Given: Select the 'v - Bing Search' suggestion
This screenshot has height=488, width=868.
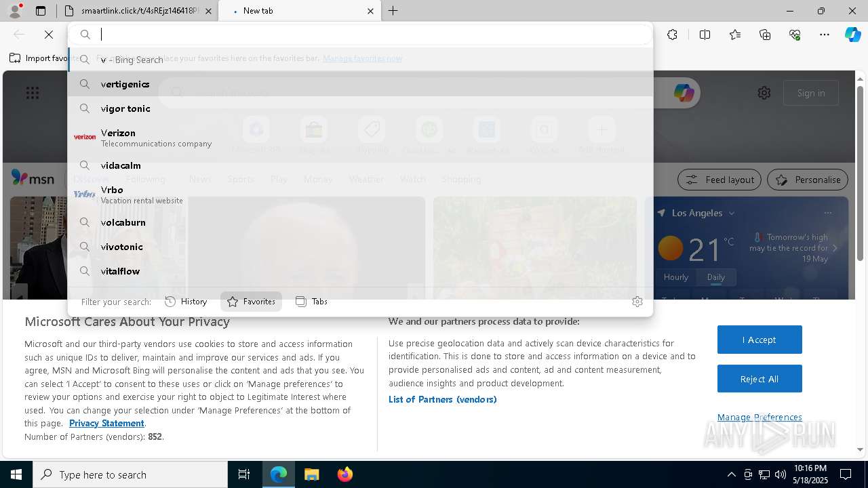Looking at the screenshot, I should (360, 60).
